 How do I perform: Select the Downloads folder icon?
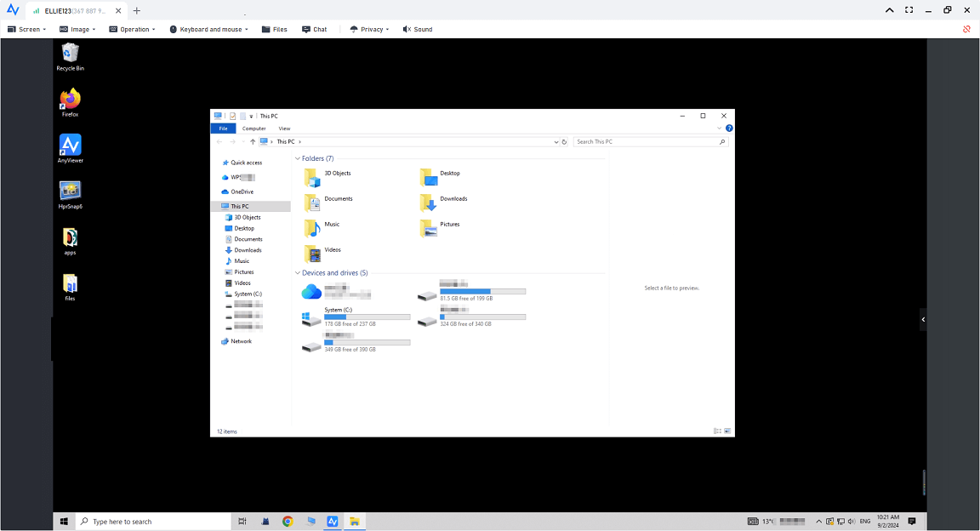pyautogui.click(x=428, y=202)
